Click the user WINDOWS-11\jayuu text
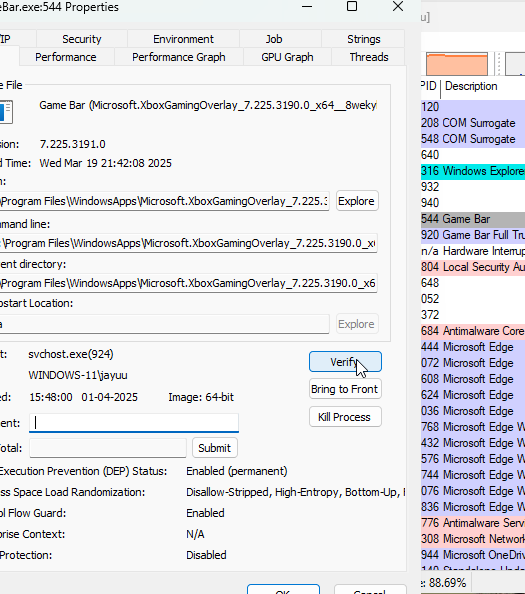The height and width of the screenshot is (594, 525). 78,375
